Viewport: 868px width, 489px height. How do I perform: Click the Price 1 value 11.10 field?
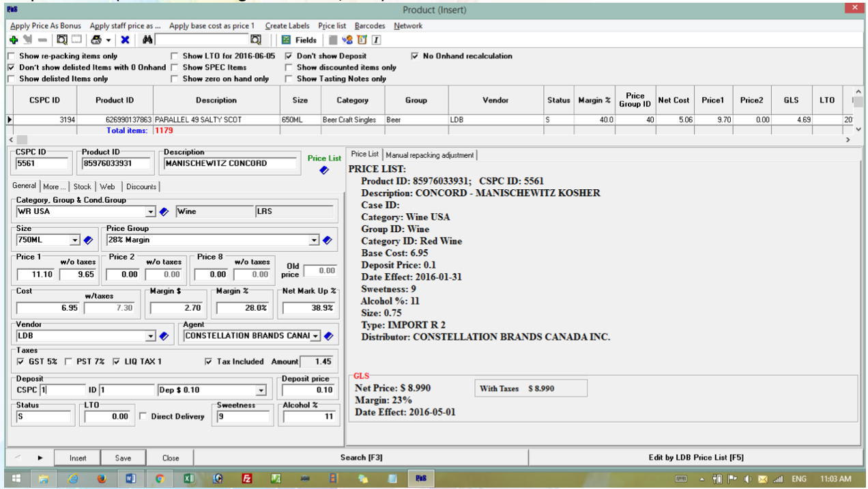click(37, 274)
